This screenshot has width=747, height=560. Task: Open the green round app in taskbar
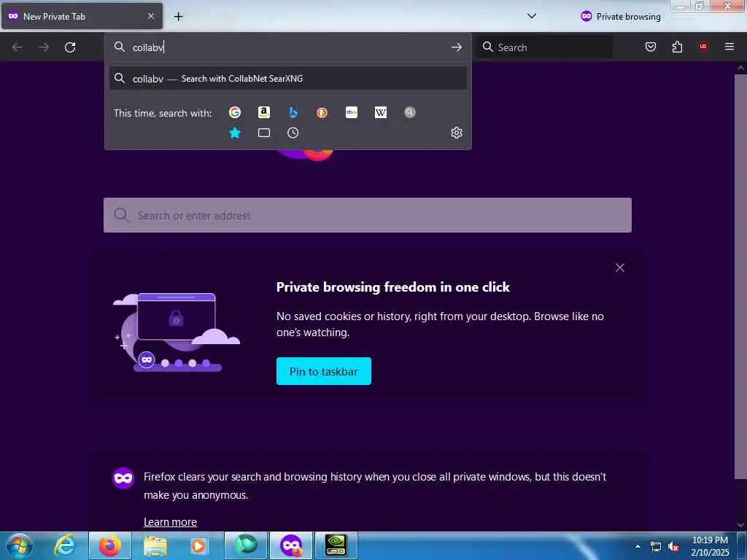click(x=246, y=545)
